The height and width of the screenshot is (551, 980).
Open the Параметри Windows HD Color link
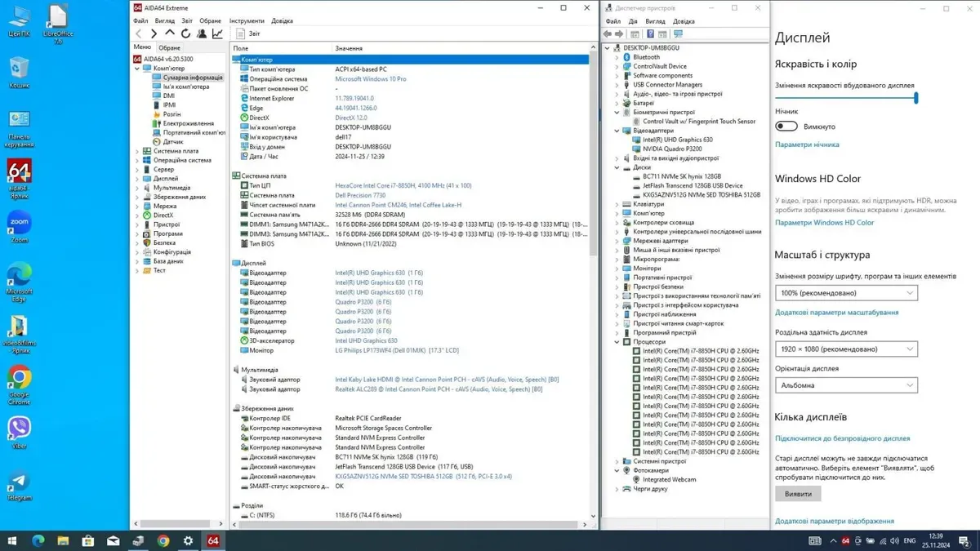coord(824,223)
